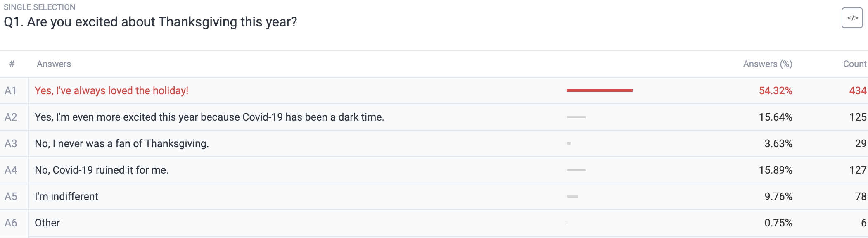Click the 'Count' column header
The image size is (868, 238).
[x=855, y=64]
